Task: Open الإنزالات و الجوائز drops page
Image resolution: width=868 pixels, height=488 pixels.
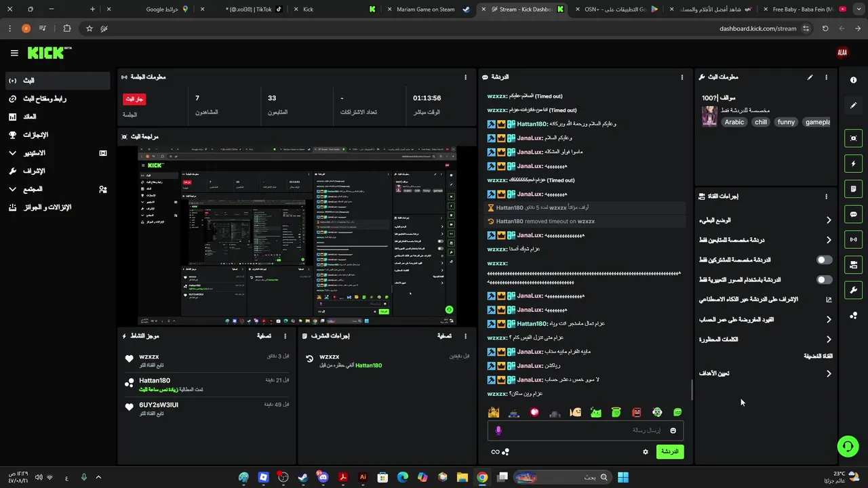Action: [57, 207]
